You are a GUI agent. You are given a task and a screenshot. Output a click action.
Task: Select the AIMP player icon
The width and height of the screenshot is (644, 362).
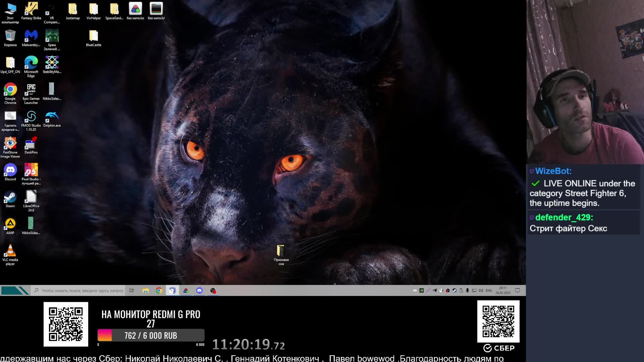coord(10,225)
